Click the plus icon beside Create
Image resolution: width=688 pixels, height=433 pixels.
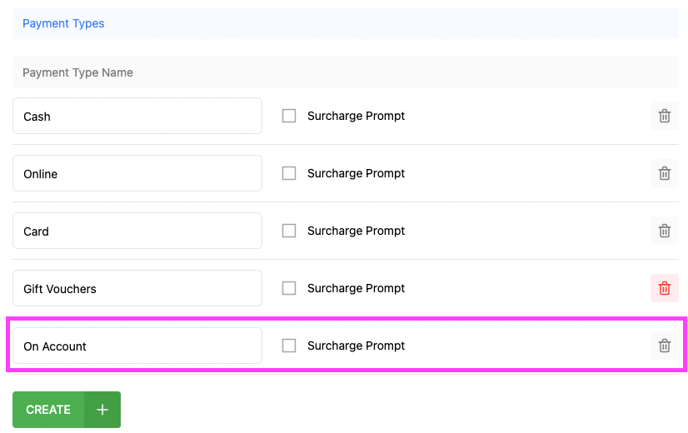[x=102, y=410]
